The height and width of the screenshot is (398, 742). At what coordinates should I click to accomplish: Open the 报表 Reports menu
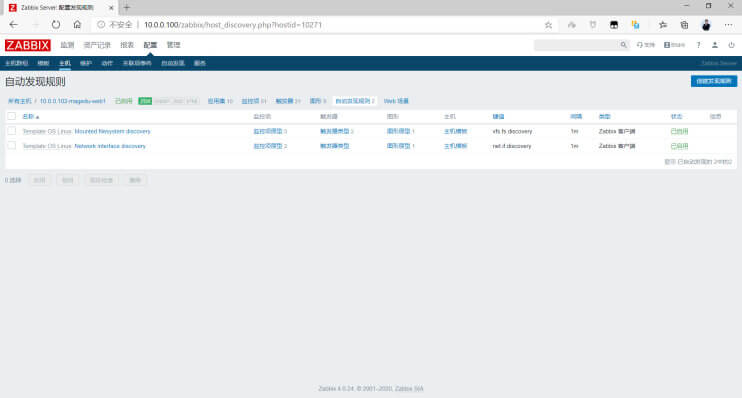pos(127,45)
